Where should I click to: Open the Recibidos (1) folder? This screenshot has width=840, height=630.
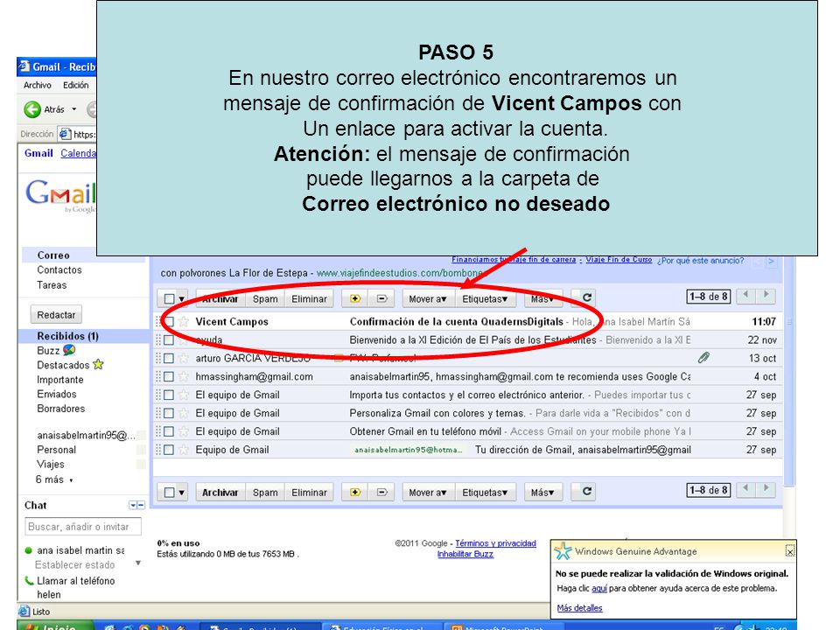click(x=67, y=336)
